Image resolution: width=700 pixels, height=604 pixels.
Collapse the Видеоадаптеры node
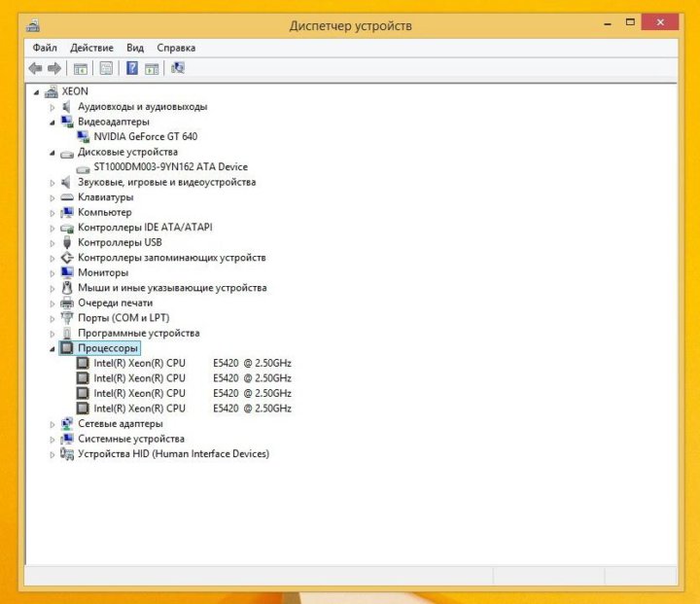tap(52, 123)
